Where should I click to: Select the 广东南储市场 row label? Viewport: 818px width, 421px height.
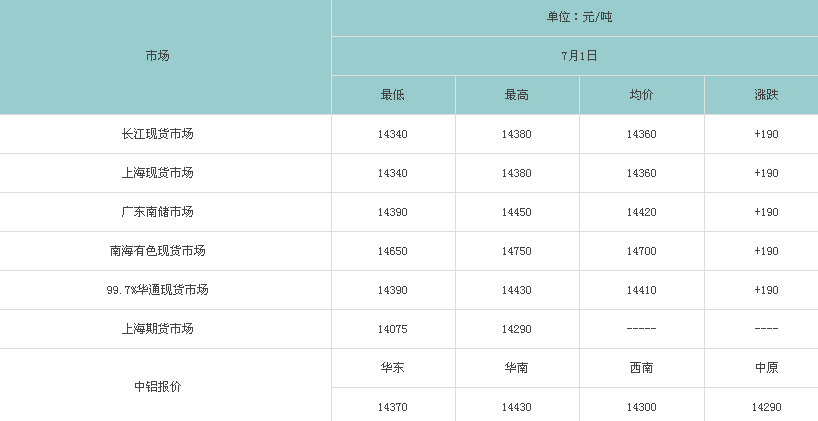pyautogui.click(x=157, y=212)
